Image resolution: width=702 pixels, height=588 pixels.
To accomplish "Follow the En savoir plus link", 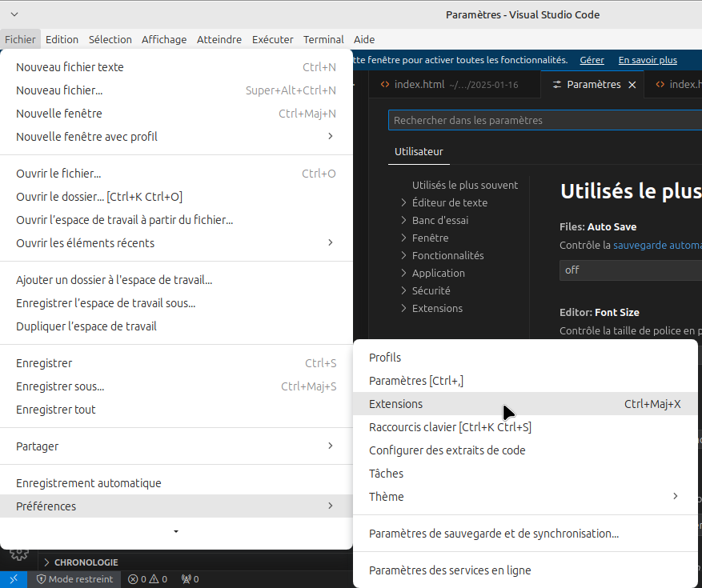I will coord(647,60).
